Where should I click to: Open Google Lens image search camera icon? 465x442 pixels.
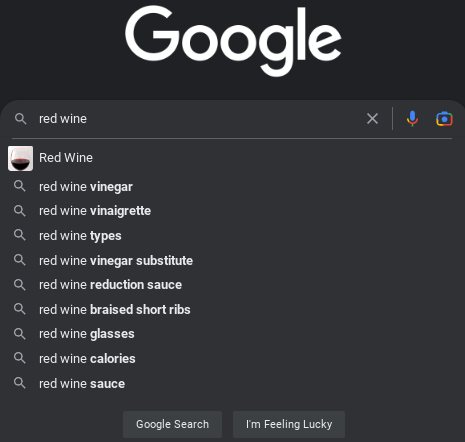(x=444, y=119)
